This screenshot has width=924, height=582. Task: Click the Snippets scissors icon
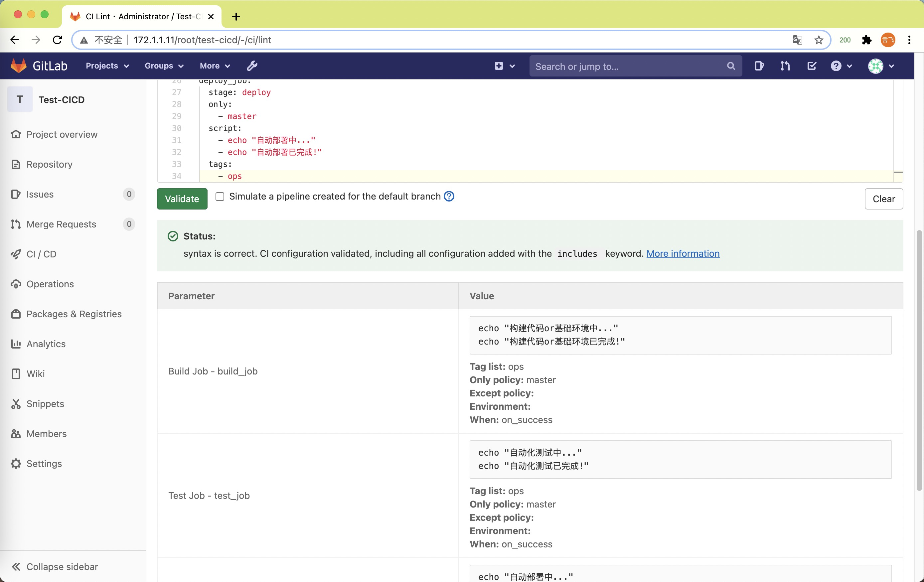click(x=16, y=404)
